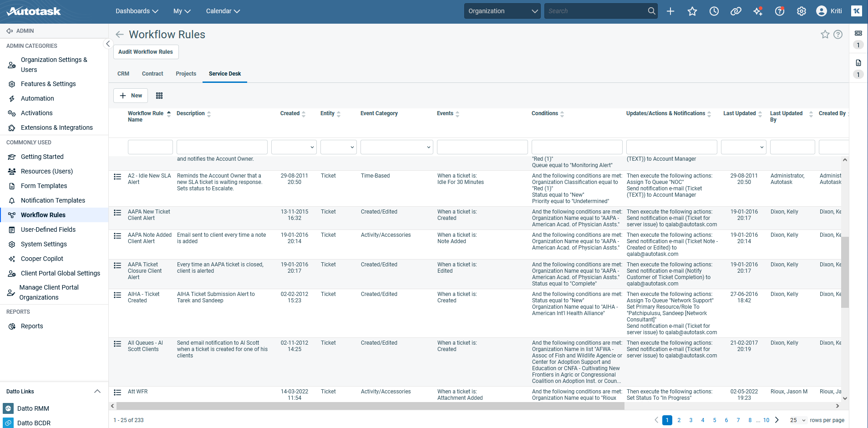Click the New workflow rule button
Image resolution: width=868 pixels, height=428 pixels.
(131, 96)
